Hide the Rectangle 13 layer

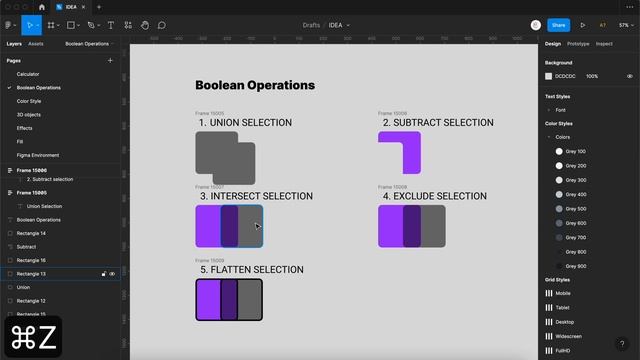pos(112,274)
